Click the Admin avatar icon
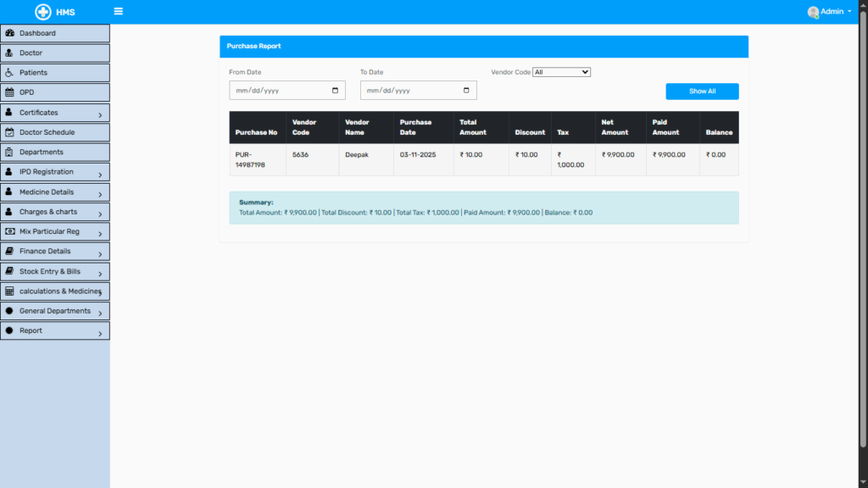 [813, 12]
